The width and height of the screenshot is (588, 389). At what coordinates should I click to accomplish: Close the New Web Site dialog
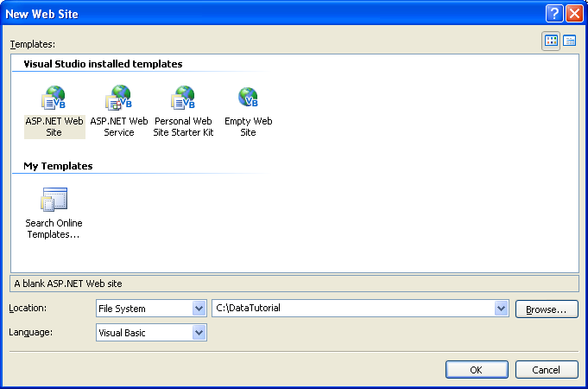[574, 13]
